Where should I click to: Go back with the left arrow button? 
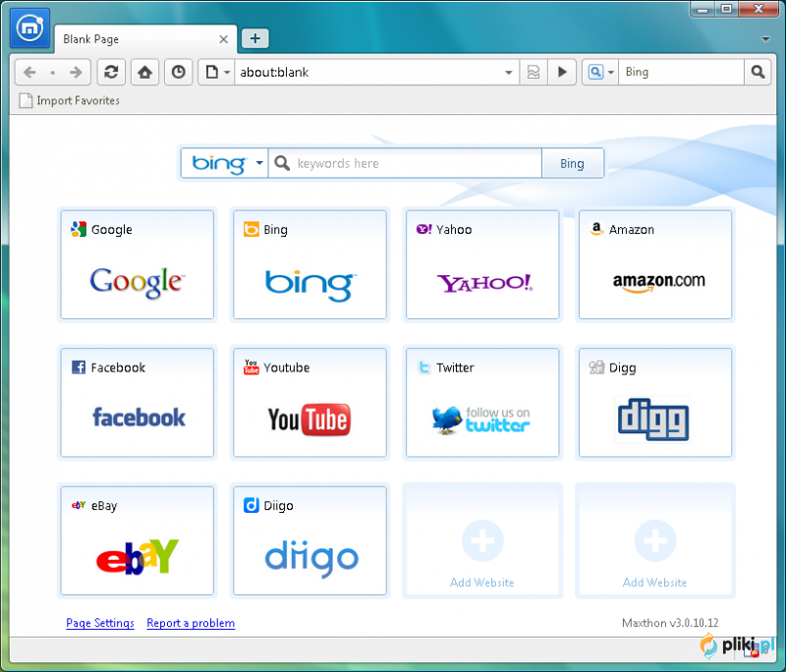tap(29, 72)
